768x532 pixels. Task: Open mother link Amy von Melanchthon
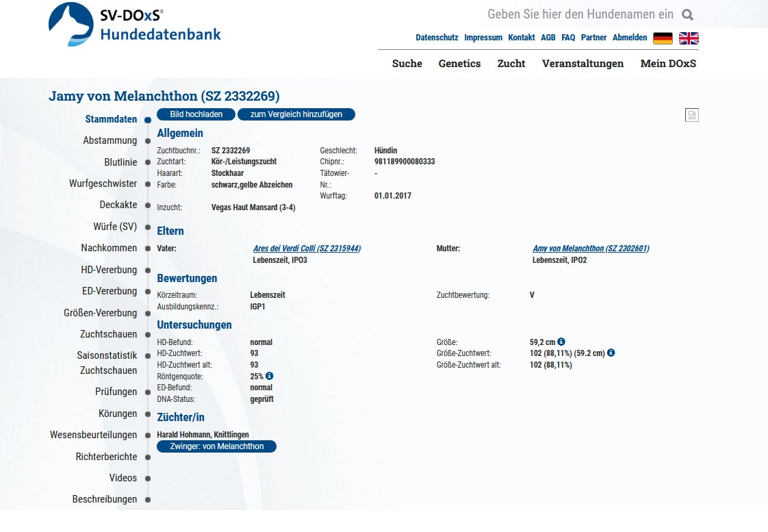591,249
